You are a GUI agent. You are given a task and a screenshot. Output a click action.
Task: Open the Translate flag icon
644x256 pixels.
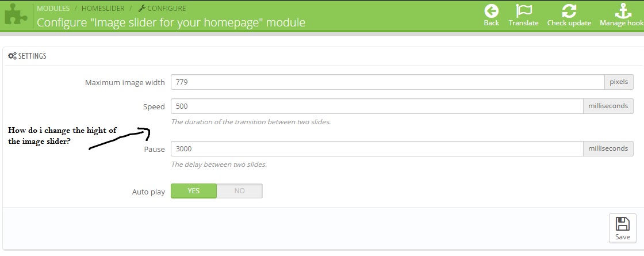[x=523, y=12]
